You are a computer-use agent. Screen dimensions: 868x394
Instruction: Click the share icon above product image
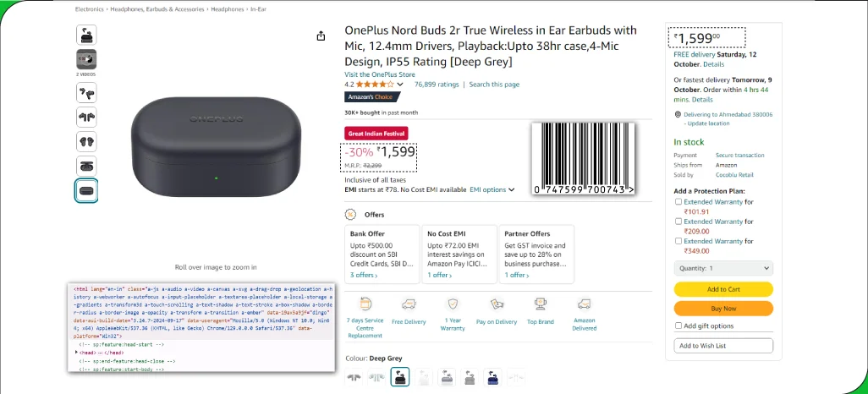[321, 36]
